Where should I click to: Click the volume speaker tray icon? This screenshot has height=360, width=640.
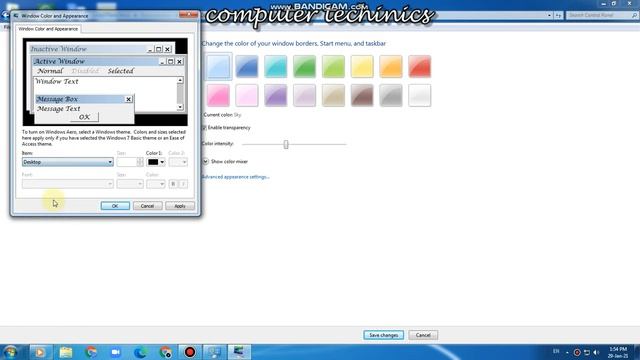click(x=596, y=352)
